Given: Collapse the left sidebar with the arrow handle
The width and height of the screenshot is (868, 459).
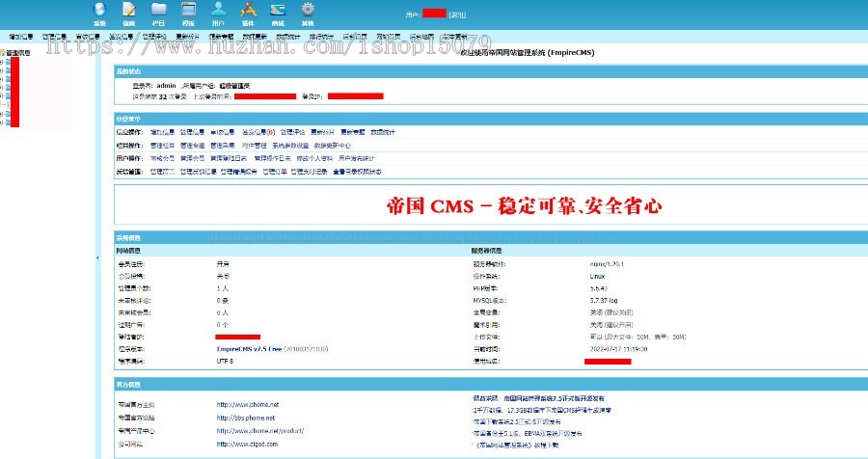Looking at the screenshot, I should tap(98, 258).
